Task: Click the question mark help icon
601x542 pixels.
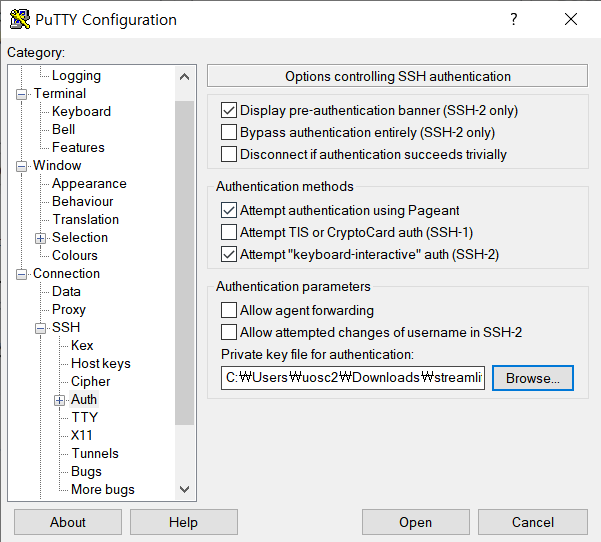Action: coord(514,19)
